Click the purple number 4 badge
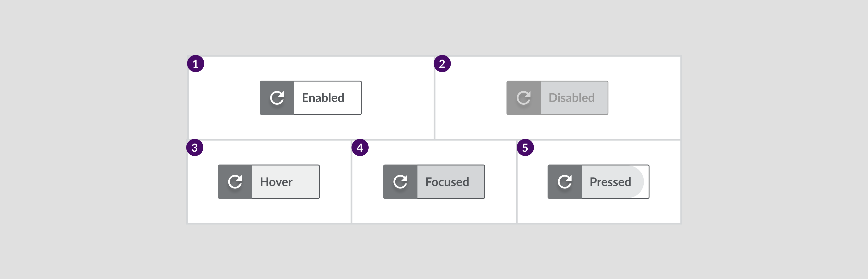The height and width of the screenshot is (279, 868). coord(360,148)
